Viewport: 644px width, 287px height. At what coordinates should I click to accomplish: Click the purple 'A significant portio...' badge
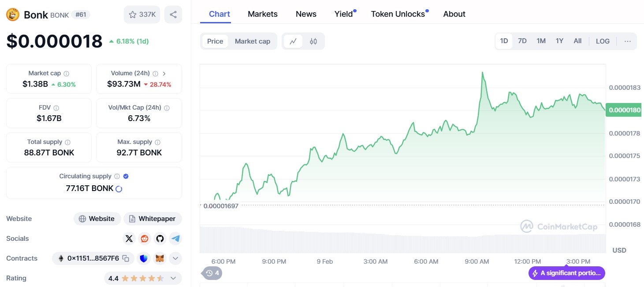pyautogui.click(x=566, y=273)
